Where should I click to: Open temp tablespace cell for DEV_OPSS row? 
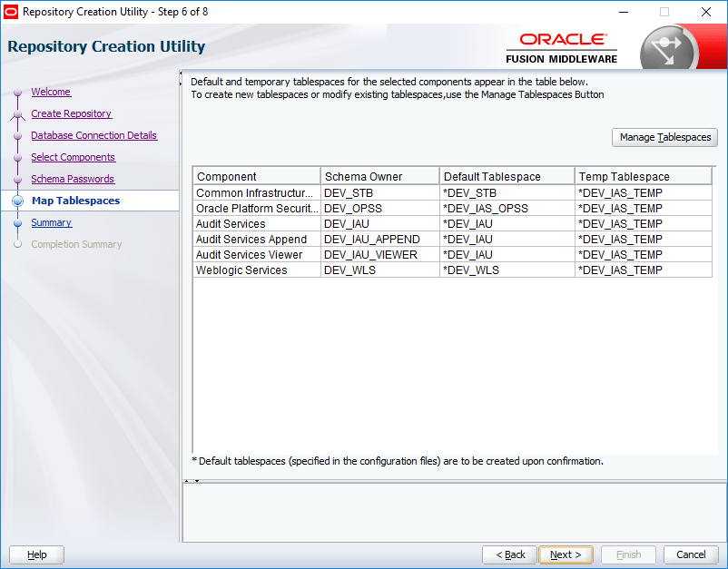click(644, 208)
